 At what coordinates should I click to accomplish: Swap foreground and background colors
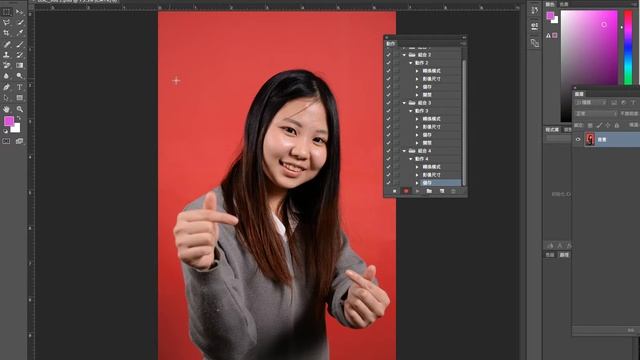[19, 118]
